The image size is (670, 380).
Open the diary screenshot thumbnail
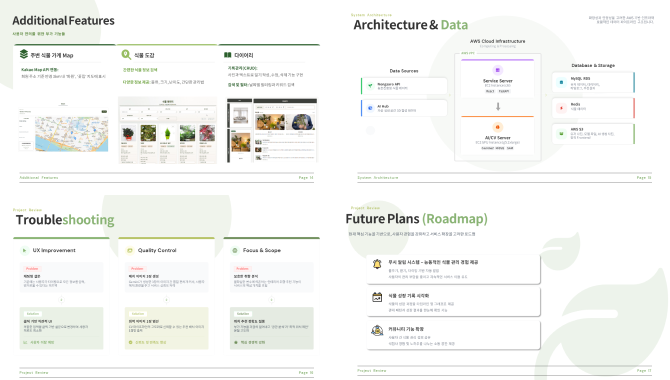click(x=272, y=130)
